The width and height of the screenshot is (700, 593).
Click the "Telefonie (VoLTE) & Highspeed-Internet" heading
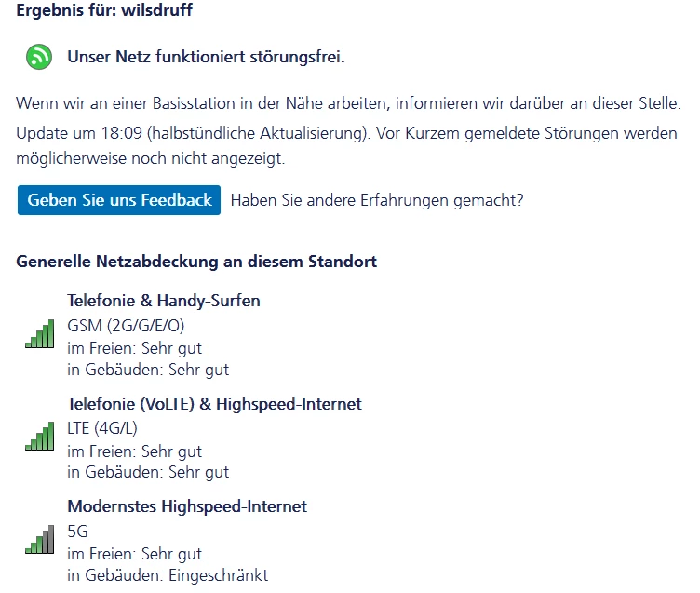(214, 404)
